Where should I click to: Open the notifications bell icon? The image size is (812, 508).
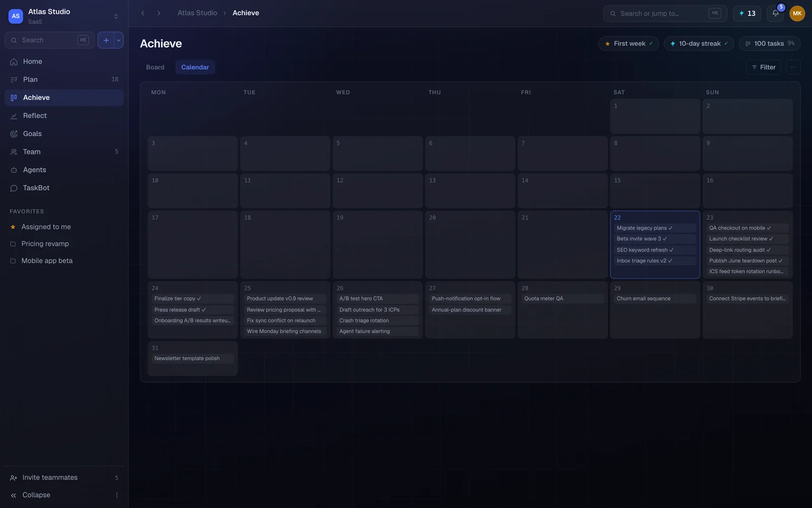(775, 14)
